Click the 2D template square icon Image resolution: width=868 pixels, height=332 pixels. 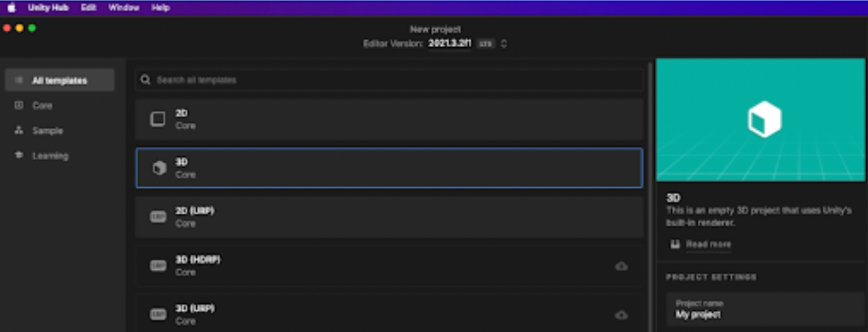coord(158,119)
